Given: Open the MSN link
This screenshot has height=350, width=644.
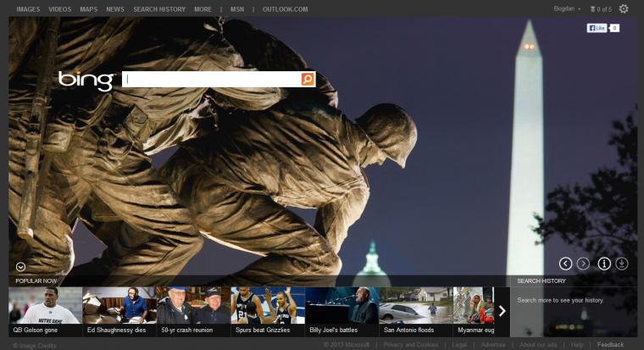Looking at the screenshot, I should [x=237, y=9].
